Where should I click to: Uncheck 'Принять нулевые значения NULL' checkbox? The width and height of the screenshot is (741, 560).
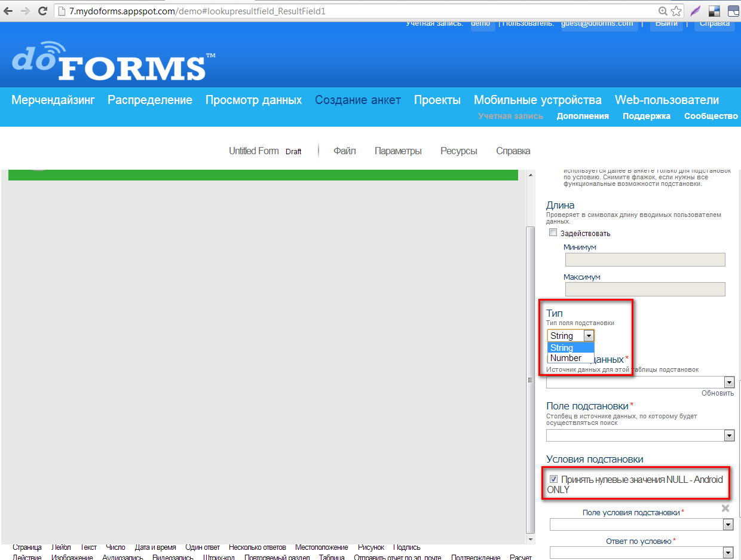coord(554,479)
